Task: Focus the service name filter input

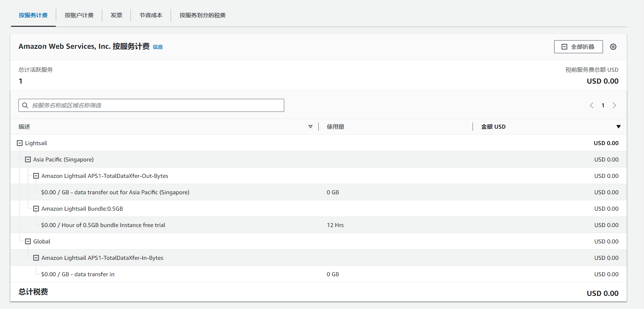Action: pos(156,105)
